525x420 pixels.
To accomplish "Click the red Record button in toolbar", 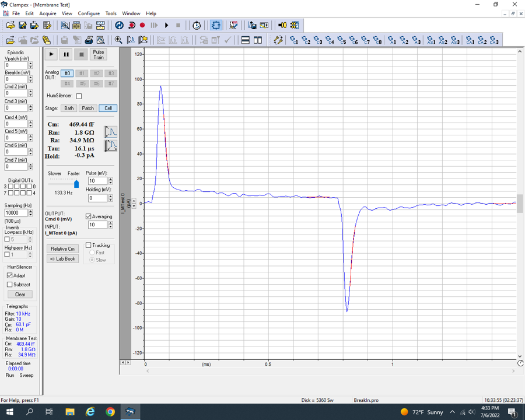I will pyautogui.click(x=142, y=25).
